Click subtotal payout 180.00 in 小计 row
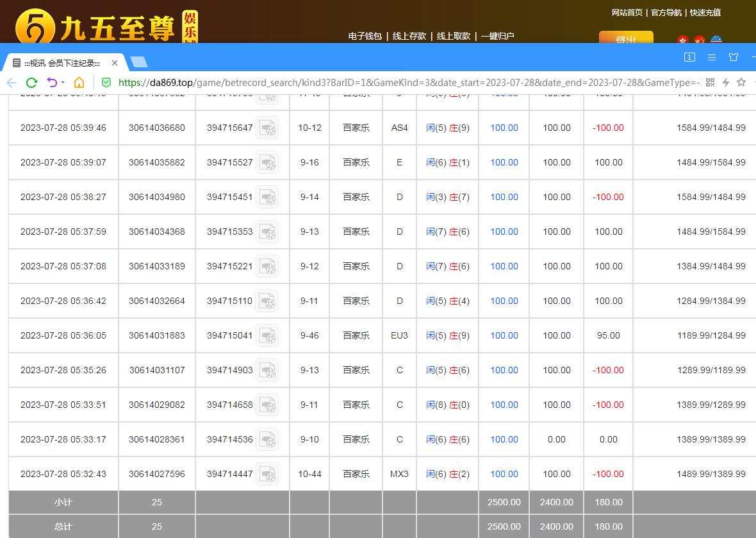 coord(609,502)
